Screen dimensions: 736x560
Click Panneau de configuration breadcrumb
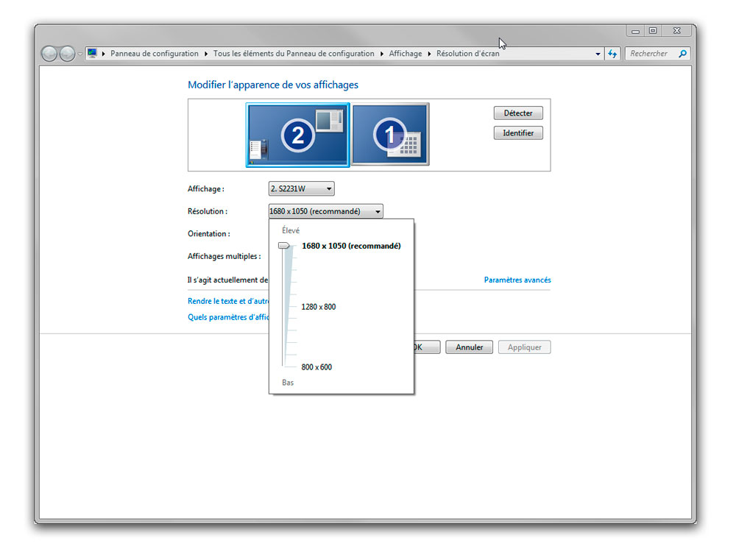[x=155, y=54]
